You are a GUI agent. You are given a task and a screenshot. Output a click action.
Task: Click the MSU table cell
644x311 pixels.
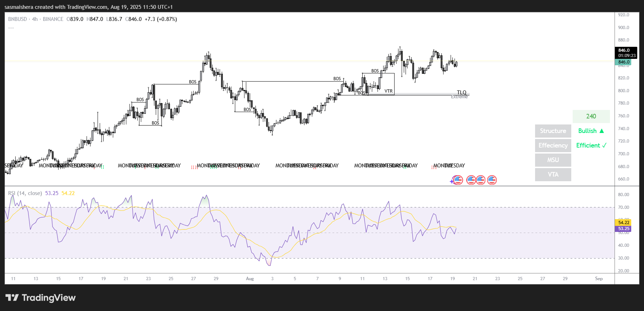coord(553,160)
